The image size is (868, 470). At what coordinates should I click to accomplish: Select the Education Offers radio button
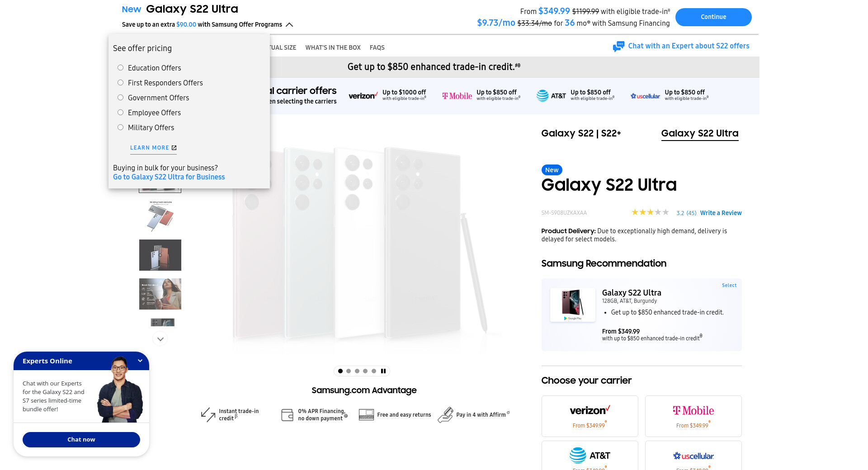coord(121,68)
